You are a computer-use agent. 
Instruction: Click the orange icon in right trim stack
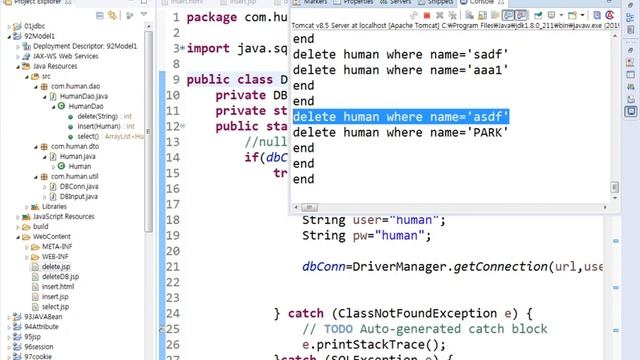pos(631,62)
